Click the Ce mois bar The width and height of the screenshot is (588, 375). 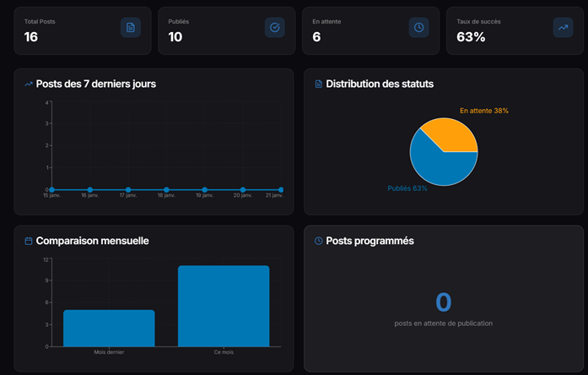click(224, 306)
